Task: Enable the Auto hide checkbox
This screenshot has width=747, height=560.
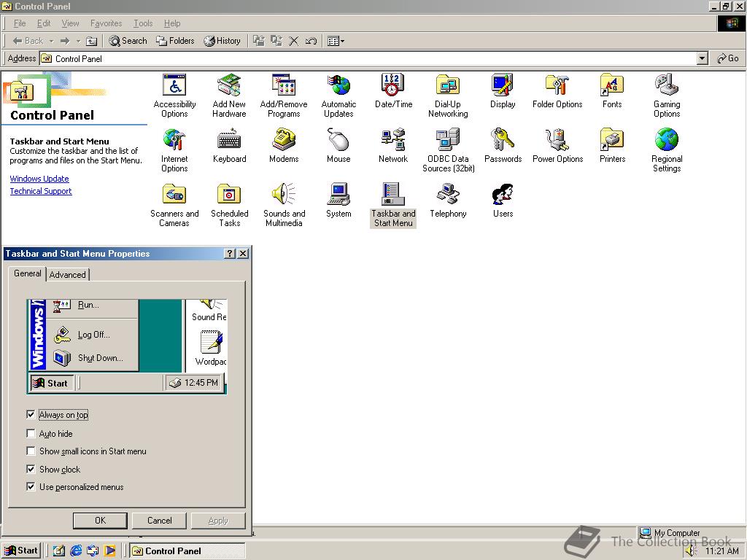Action: tap(31, 434)
